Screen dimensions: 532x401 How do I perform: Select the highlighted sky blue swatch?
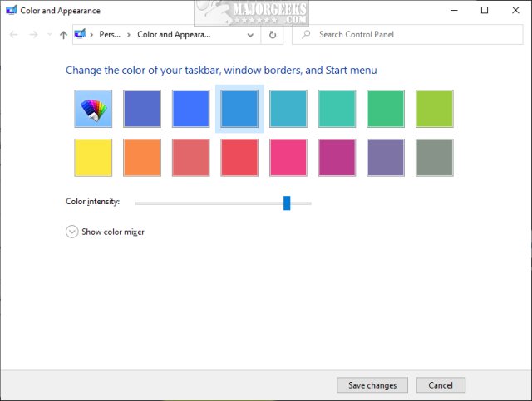click(239, 109)
